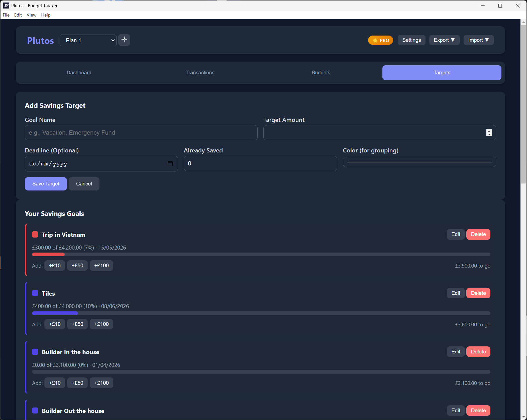Switch to the Transactions tab
This screenshot has height=420, width=527.
(200, 73)
